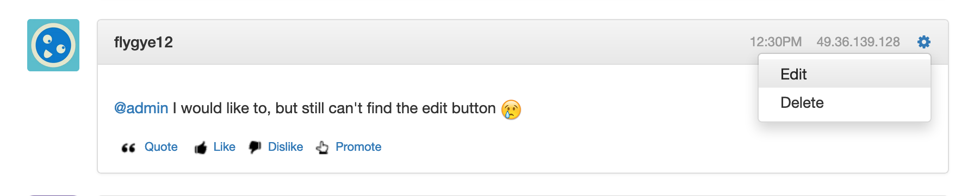Click the pointing hand Promote icon
This screenshot has height=196, width=980.
(x=322, y=148)
